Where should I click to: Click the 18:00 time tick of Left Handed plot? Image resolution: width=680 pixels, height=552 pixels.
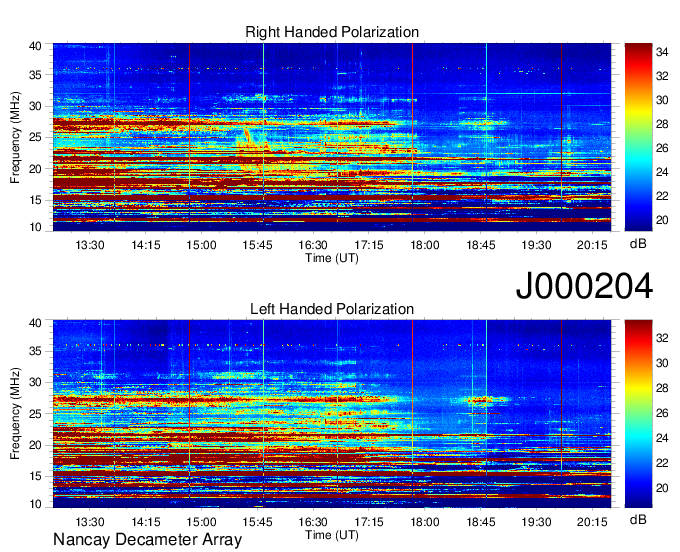point(425,522)
